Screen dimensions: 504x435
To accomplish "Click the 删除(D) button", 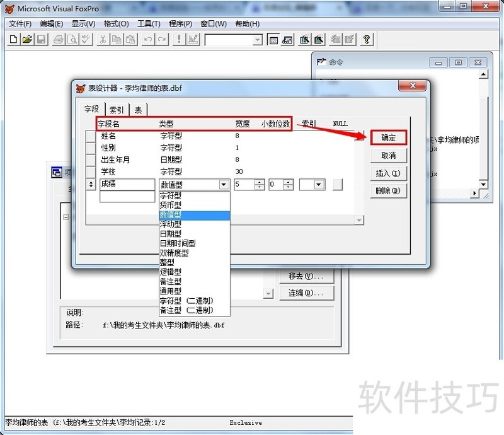I will (388, 191).
